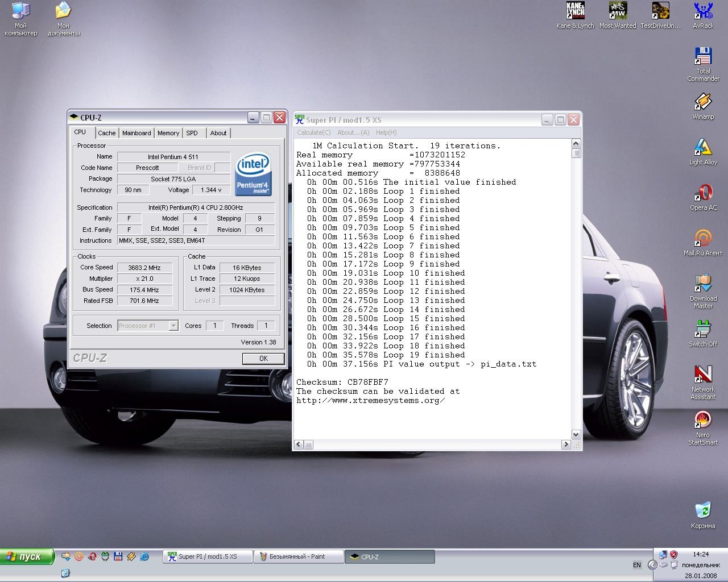The image size is (728, 582).
Task: Click the floppy-disk Total Commander quick launch icon
Action: pyautogui.click(x=118, y=556)
